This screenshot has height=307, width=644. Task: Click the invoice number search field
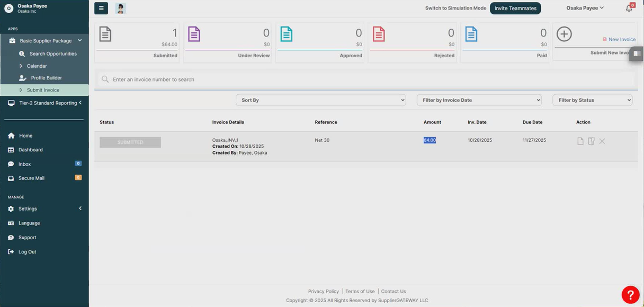[365, 79]
